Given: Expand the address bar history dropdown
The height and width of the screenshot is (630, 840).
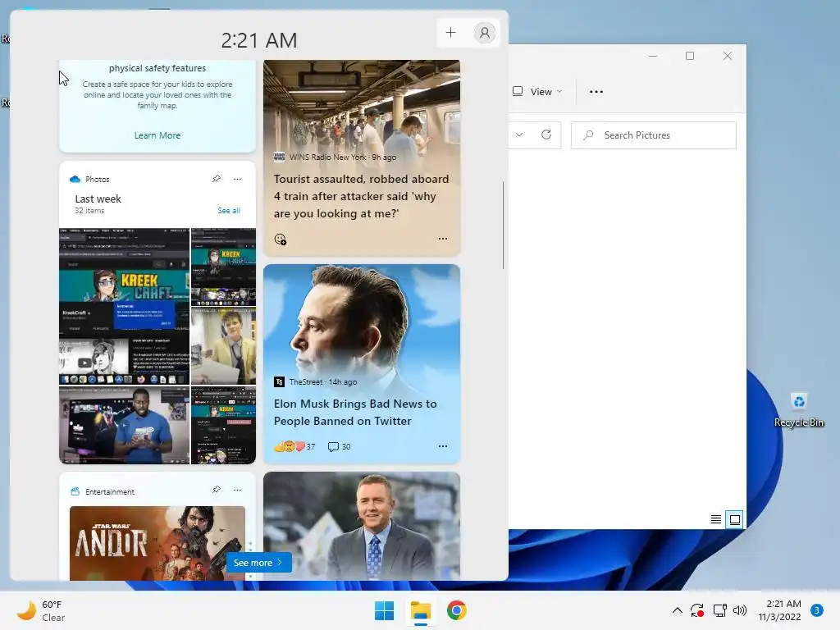Looking at the screenshot, I should (519, 135).
